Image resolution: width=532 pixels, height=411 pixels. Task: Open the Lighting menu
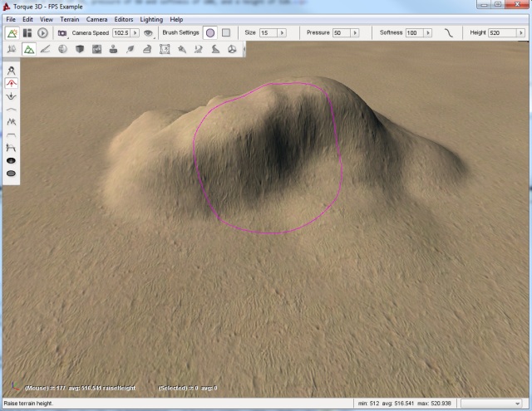click(151, 18)
